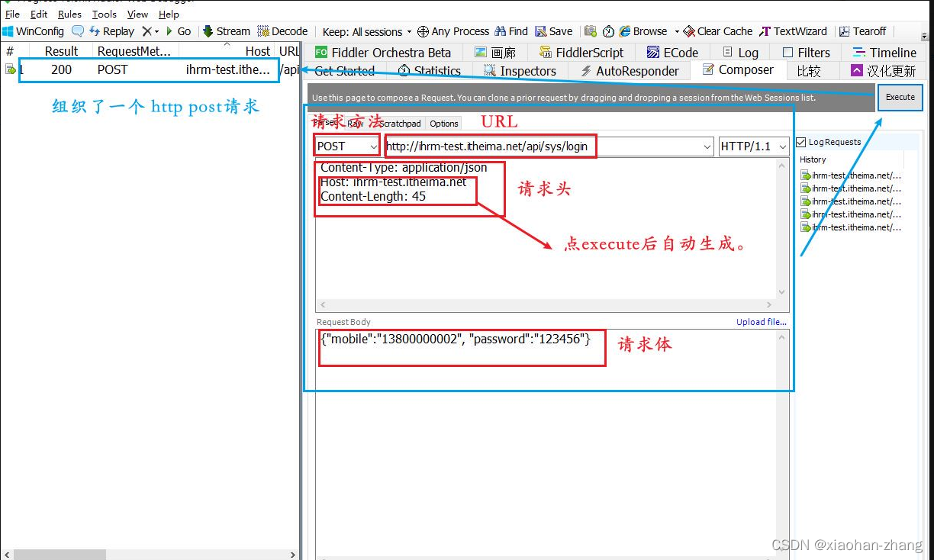The image size is (934, 560).
Task: Replay the selected session
Action: [111, 31]
